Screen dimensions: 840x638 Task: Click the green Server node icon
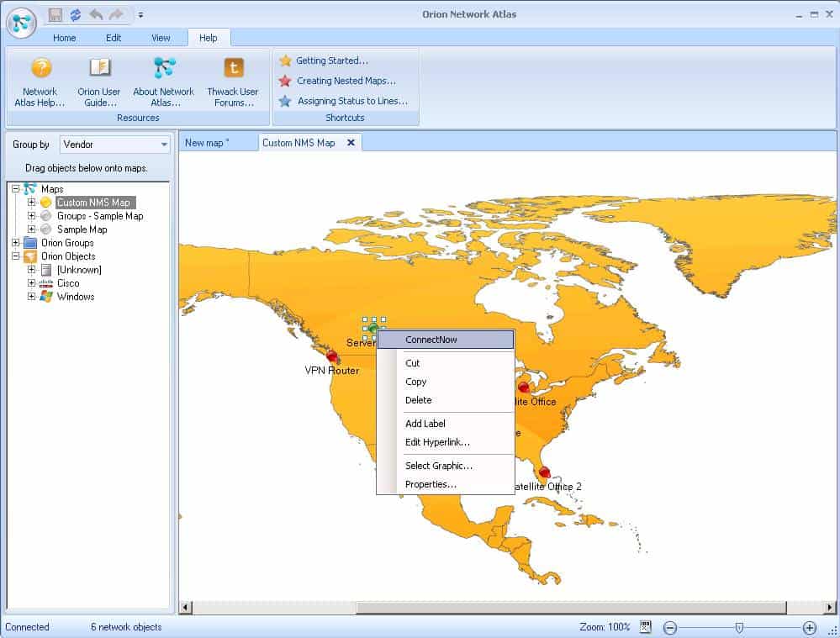374,328
